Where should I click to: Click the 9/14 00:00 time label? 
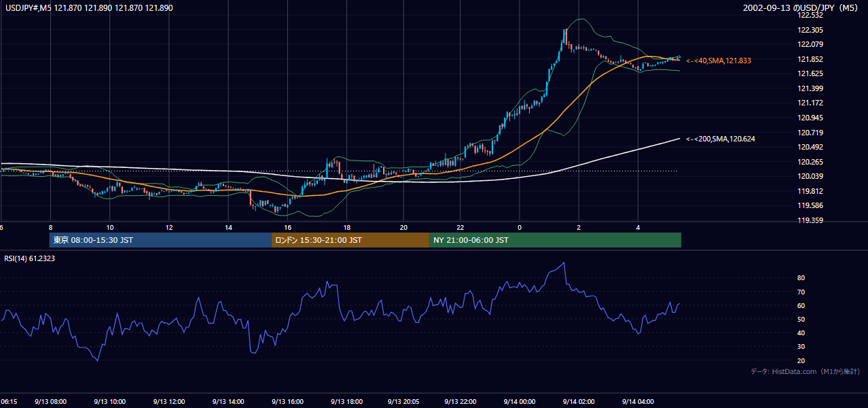click(520, 401)
